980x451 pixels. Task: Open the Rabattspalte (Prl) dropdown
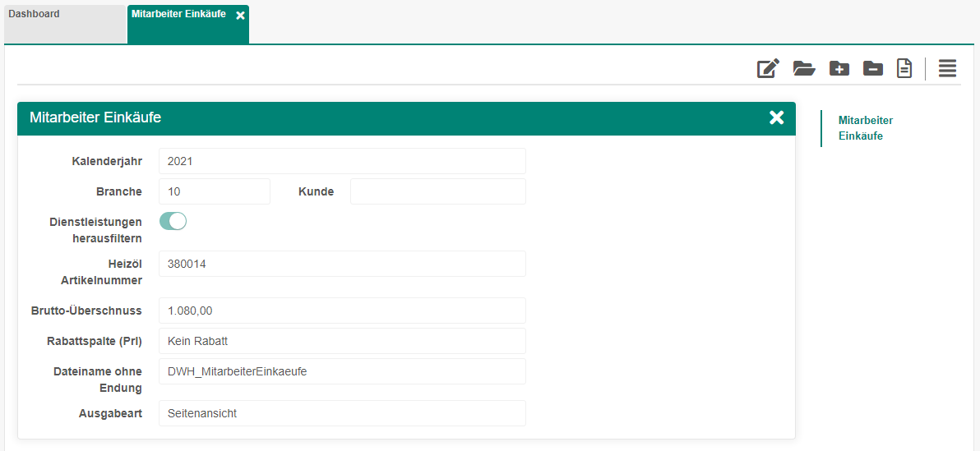pyautogui.click(x=341, y=341)
